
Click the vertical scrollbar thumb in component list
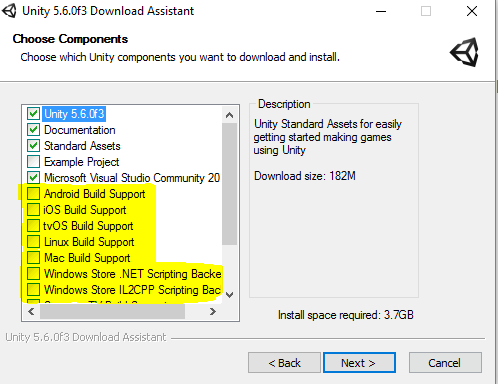229,184
